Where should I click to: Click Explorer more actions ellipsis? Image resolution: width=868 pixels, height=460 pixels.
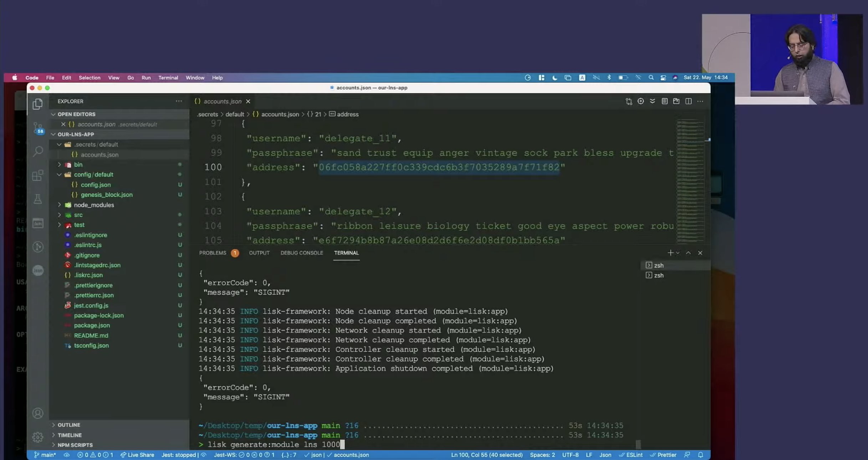click(179, 101)
